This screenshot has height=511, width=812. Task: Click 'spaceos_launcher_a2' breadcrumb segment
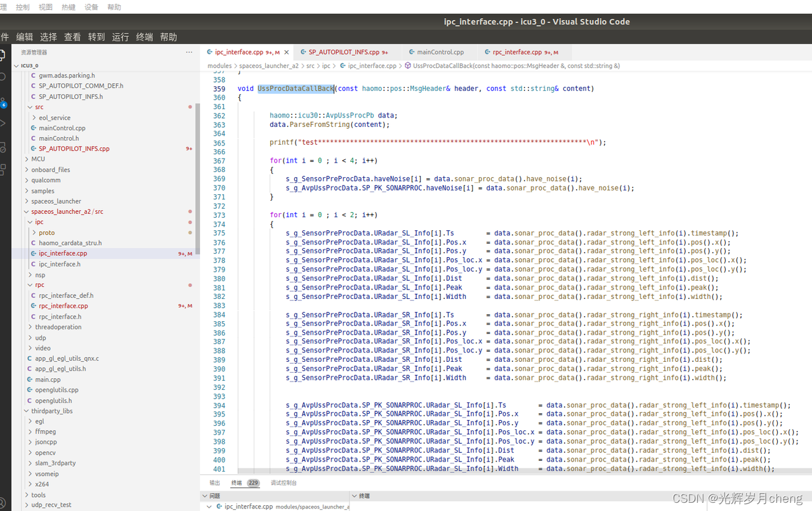(269, 66)
